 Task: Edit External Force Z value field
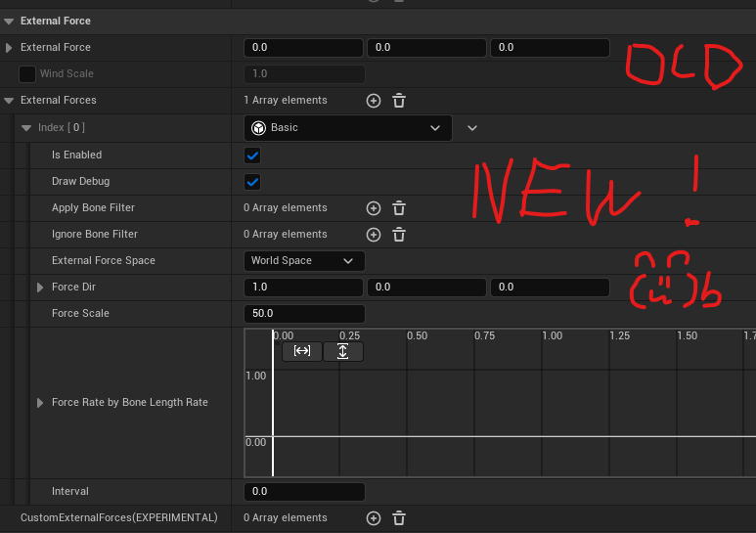[x=550, y=48]
